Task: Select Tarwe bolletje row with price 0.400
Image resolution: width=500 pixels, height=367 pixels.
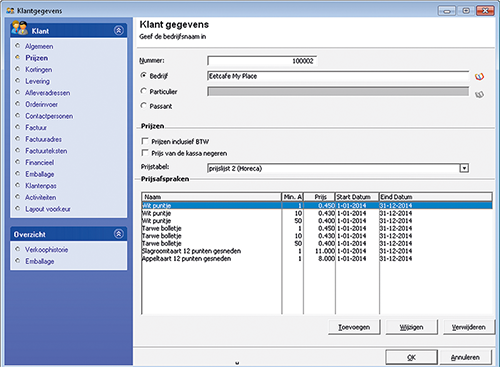Action: click(317, 244)
